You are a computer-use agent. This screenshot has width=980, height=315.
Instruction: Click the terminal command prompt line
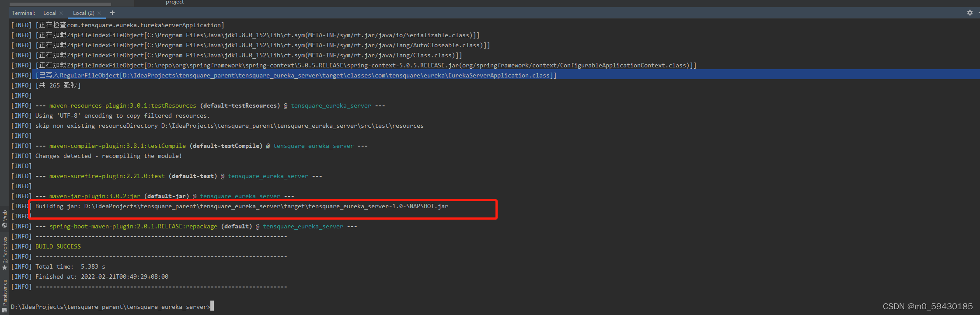pyautogui.click(x=112, y=307)
